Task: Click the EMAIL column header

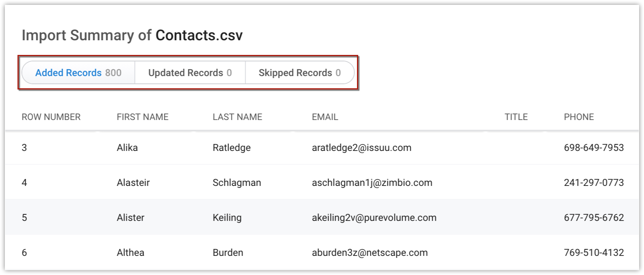Action: pyautogui.click(x=325, y=117)
